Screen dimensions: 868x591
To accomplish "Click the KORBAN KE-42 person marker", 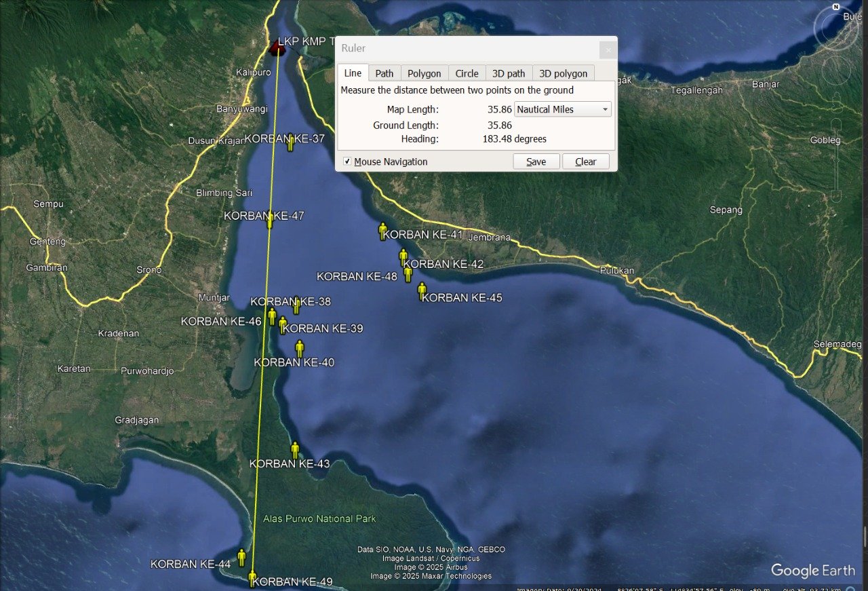I will pos(403,256).
